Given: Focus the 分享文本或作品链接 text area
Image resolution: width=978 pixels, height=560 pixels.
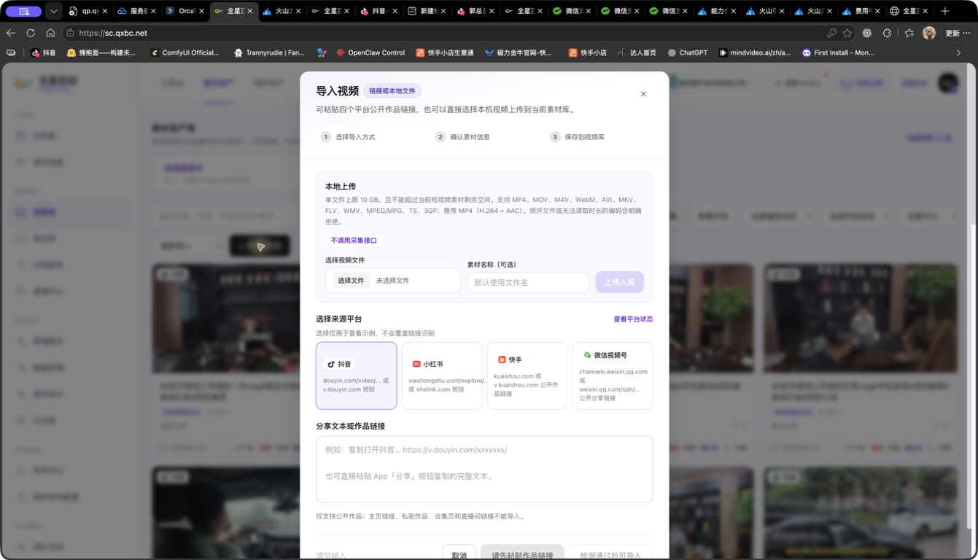Looking at the screenshot, I should [484, 470].
